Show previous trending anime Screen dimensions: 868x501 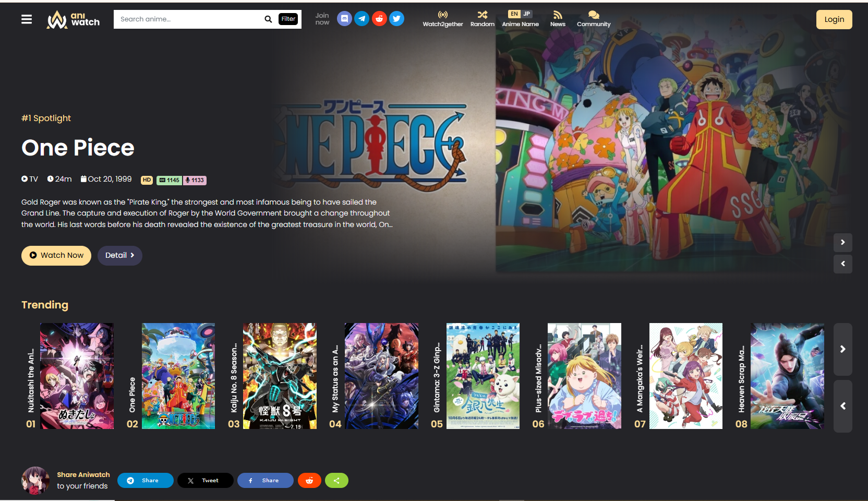point(843,406)
